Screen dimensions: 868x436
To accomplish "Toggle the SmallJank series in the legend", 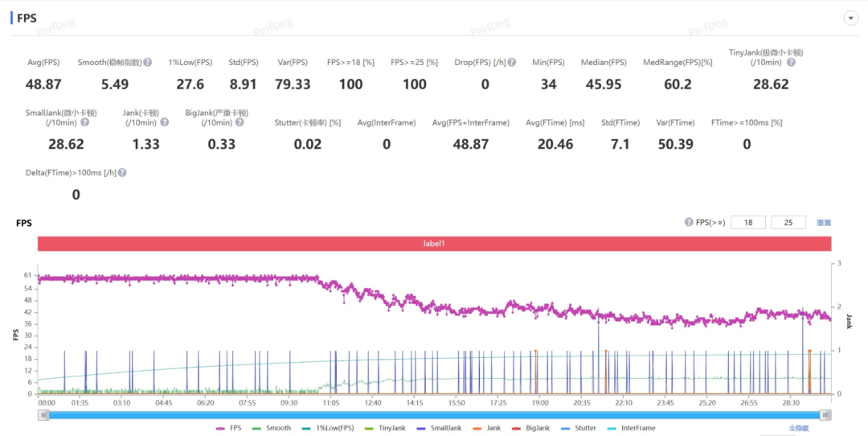I will tap(439, 428).
